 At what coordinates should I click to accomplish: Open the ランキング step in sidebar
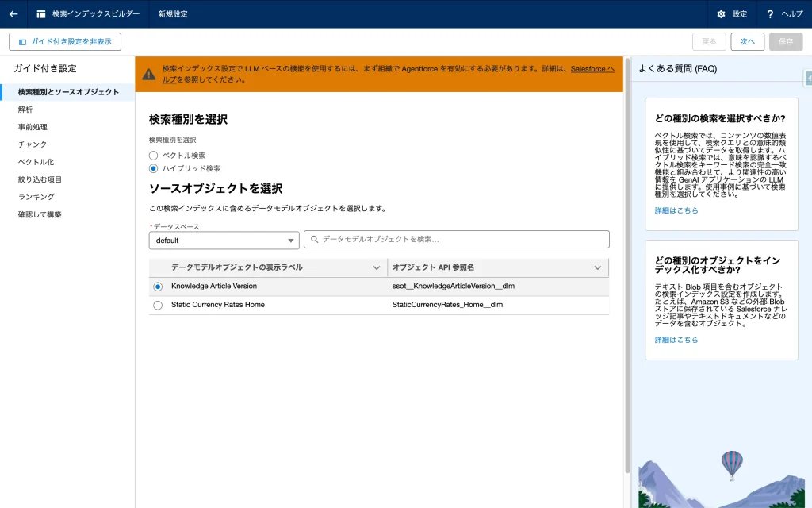click(36, 197)
